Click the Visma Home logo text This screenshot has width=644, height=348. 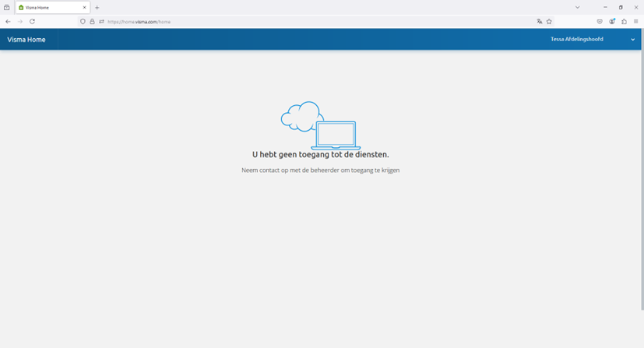click(26, 40)
